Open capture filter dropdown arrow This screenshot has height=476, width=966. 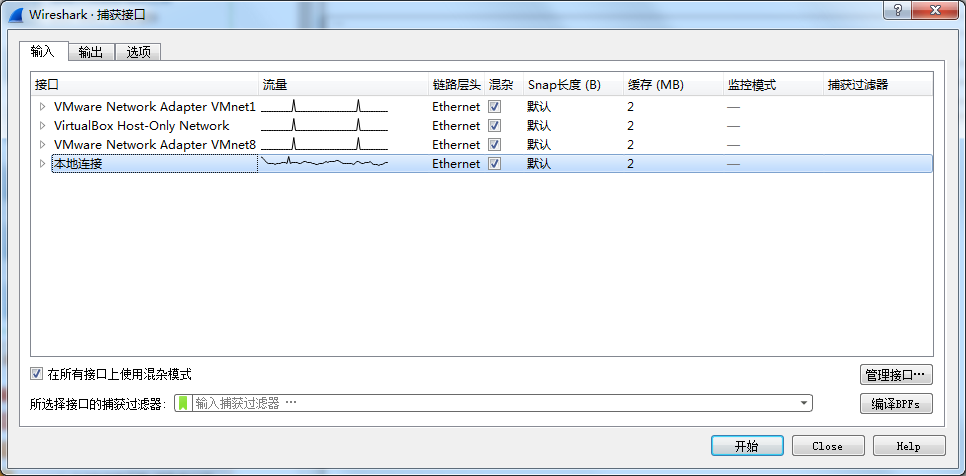(x=803, y=403)
